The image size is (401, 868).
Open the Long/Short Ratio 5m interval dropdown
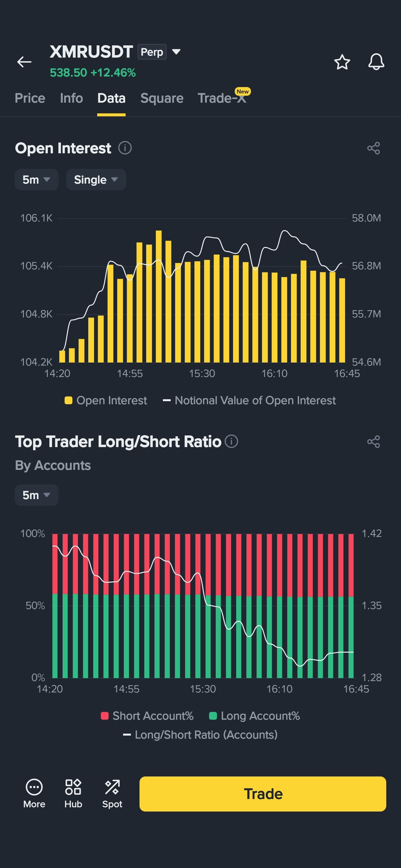[x=36, y=495]
